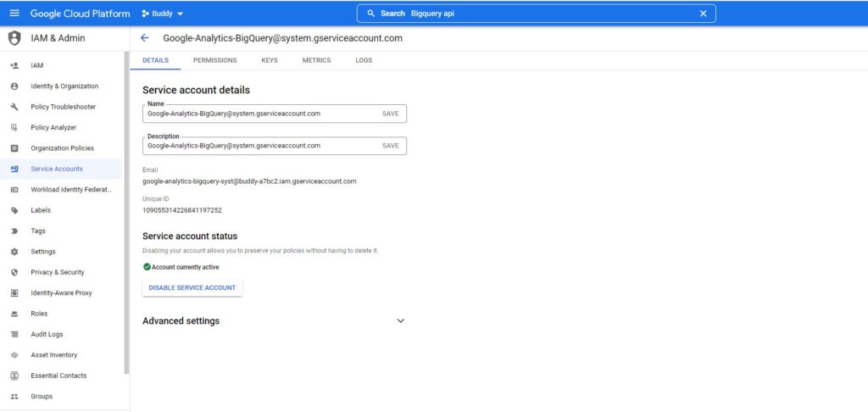Click the search magnifier icon
Image resolution: width=868 pixels, height=412 pixels.
click(371, 14)
